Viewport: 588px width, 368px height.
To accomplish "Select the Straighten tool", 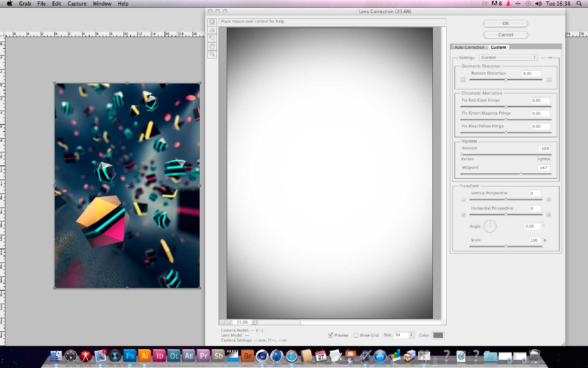I will [x=212, y=30].
